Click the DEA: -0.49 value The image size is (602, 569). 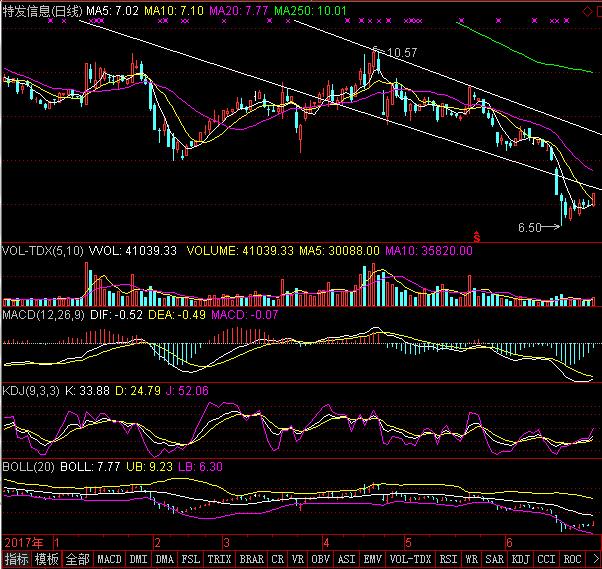click(x=177, y=315)
